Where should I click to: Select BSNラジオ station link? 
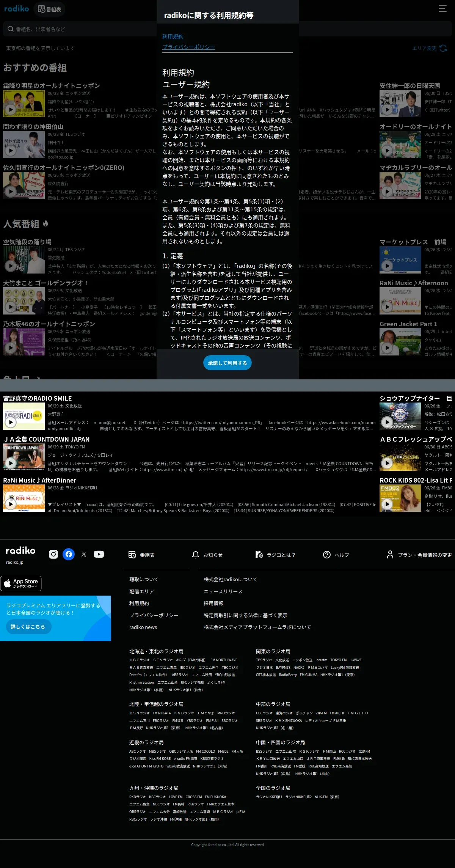pyautogui.click(x=140, y=713)
